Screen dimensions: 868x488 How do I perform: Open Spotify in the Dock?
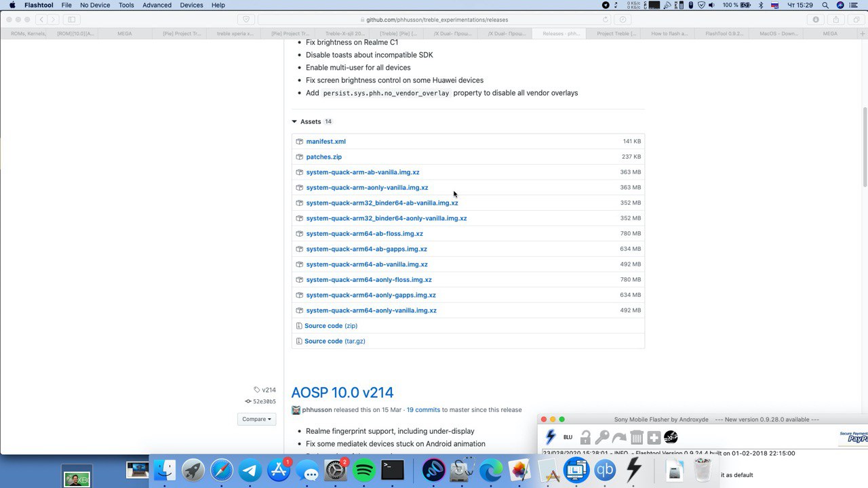tap(364, 470)
